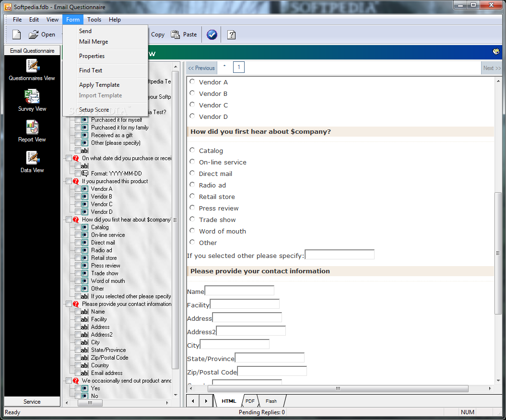Click preview horizontal scrollbar right arrow
The image size is (506, 420).
pos(490,389)
